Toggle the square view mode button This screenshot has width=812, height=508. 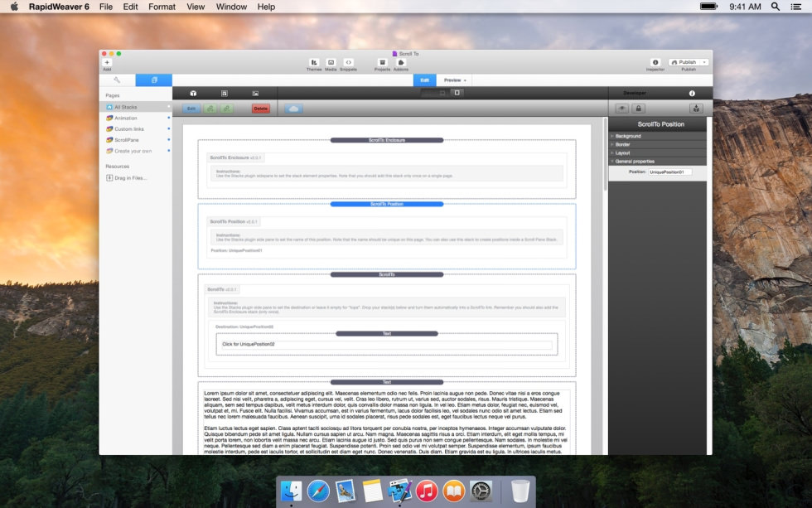(457, 93)
